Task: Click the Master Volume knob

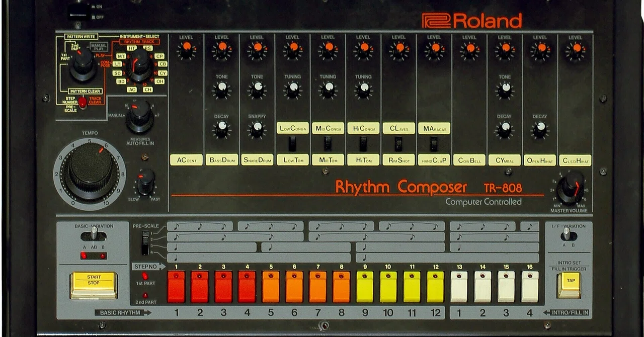Action: pyautogui.click(x=572, y=187)
